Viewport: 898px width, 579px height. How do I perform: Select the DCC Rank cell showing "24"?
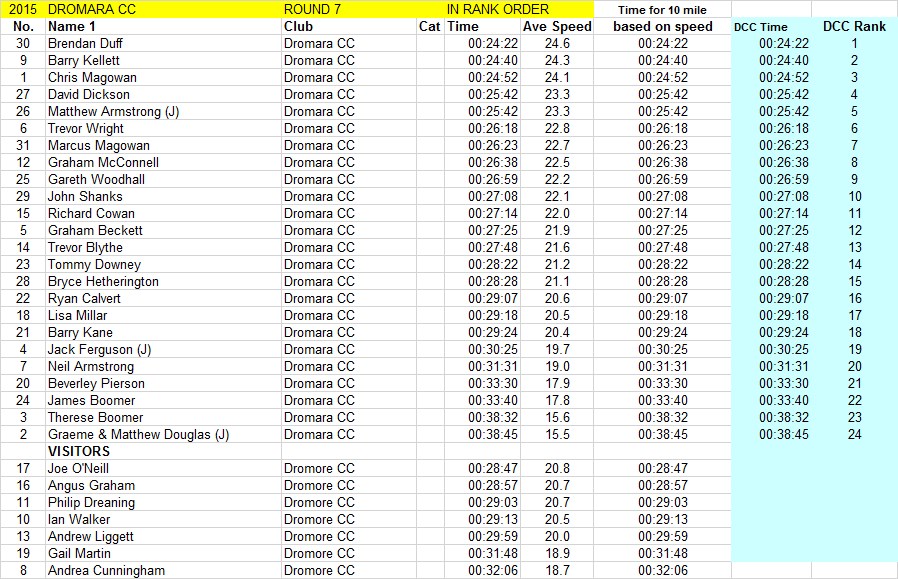pos(854,434)
